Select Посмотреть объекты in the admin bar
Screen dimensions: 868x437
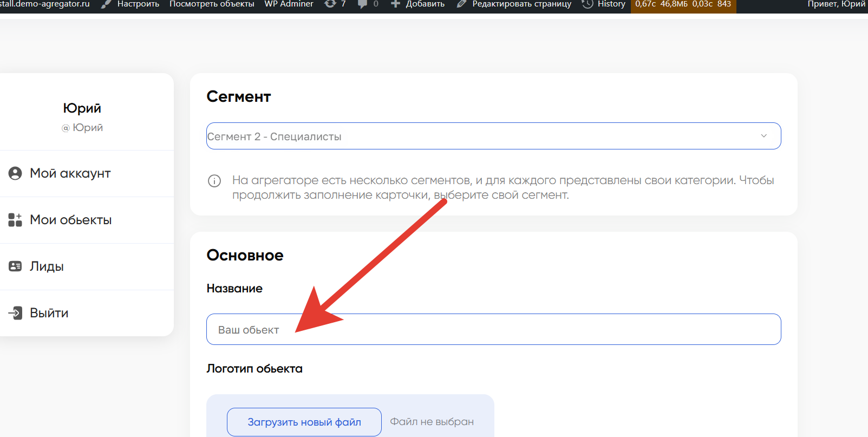pyautogui.click(x=212, y=4)
